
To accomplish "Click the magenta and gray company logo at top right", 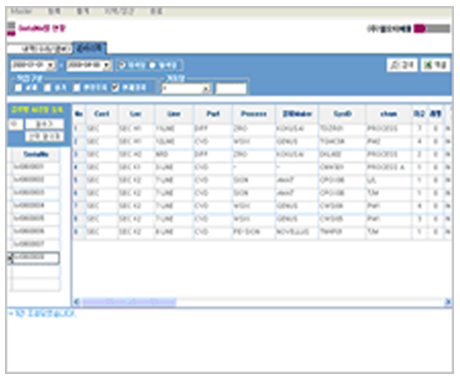I will click(x=432, y=29).
